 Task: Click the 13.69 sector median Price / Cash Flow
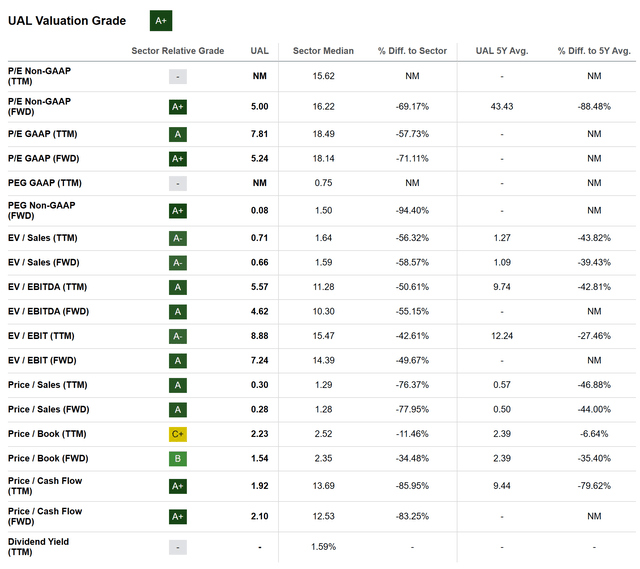[x=323, y=486]
